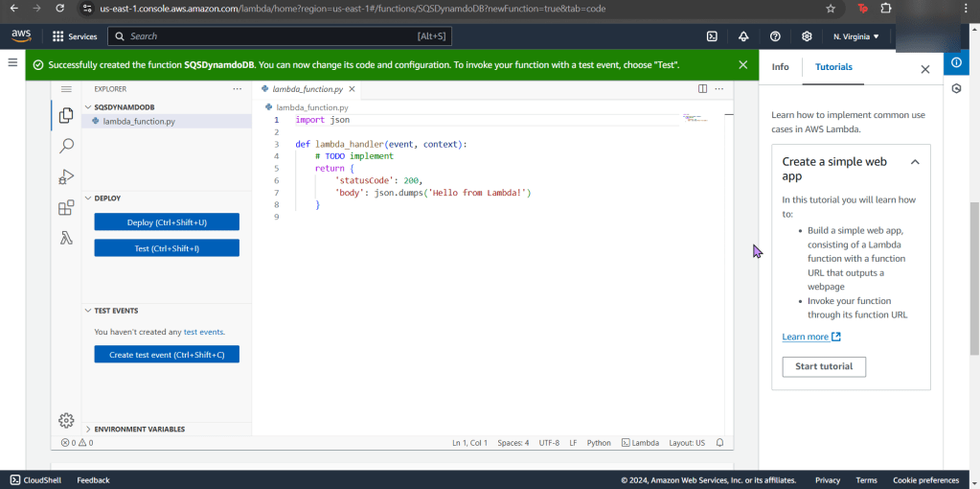This screenshot has width=980, height=489.
Task: Open the AWS notifications bell icon
Action: (x=743, y=36)
